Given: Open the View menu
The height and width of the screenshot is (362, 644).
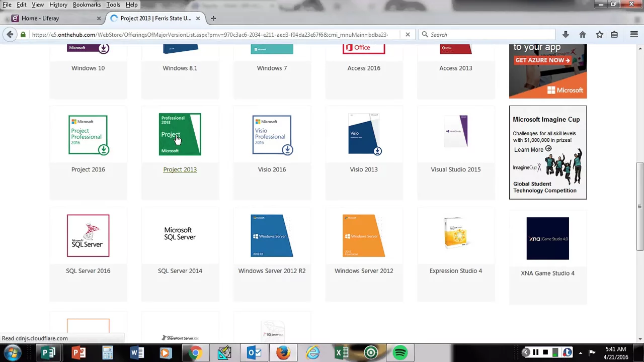Looking at the screenshot, I should (38, 5).
